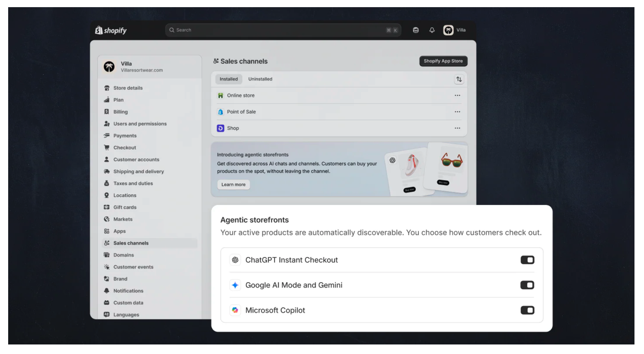Click the Markets globe icon

pos(107,219)
